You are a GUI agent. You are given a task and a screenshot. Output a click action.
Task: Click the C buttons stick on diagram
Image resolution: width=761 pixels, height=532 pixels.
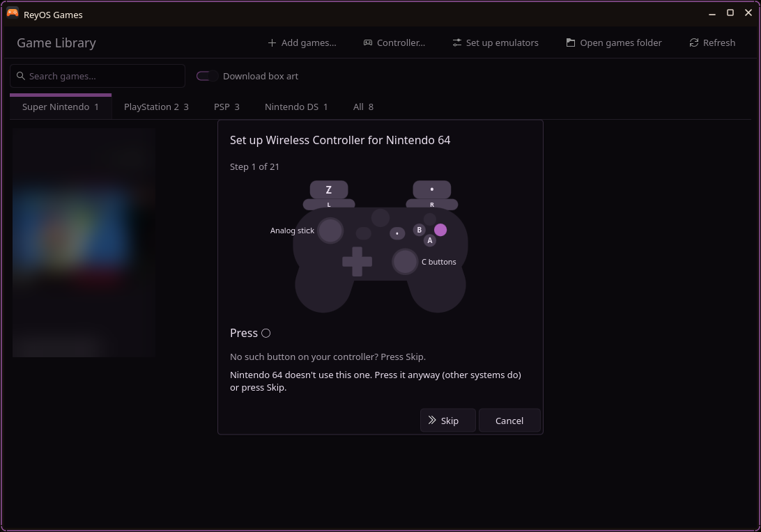coord(405,262)
